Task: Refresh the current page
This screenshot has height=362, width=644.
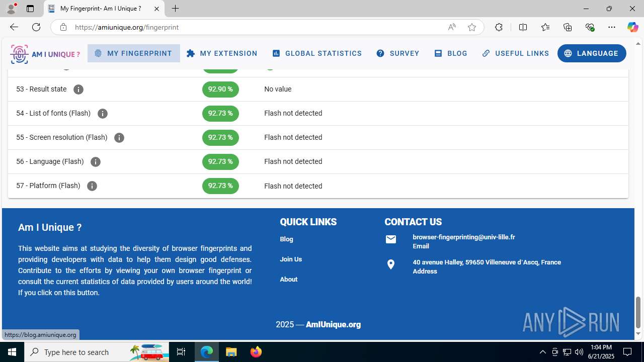Action: (x=36, y=27)
